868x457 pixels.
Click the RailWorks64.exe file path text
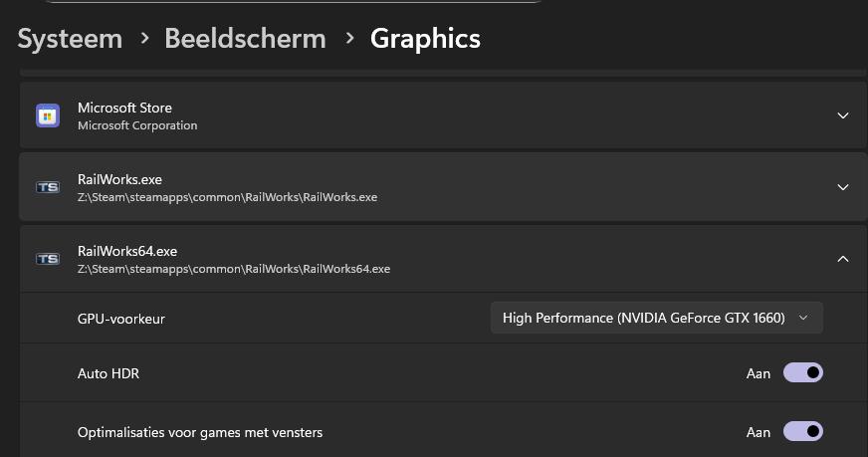[234, 269]
